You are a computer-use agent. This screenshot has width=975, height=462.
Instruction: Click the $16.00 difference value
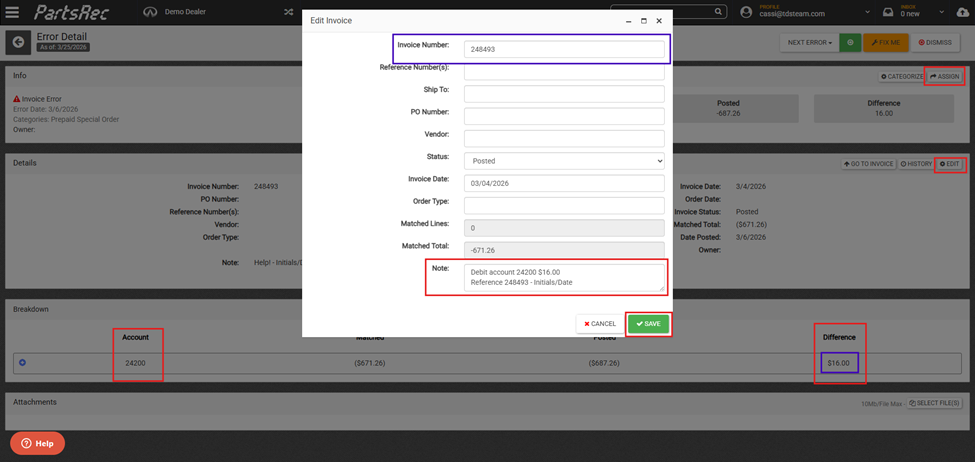coord(839,363)
